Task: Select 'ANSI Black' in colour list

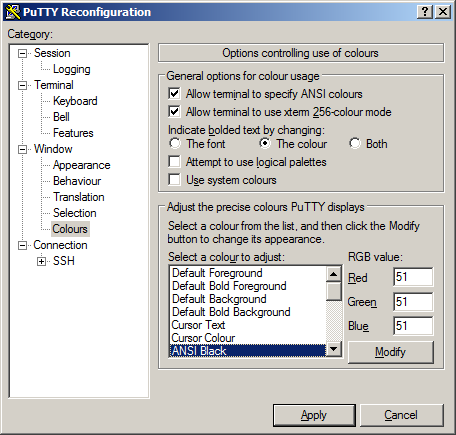Action: tap(248, 351)
